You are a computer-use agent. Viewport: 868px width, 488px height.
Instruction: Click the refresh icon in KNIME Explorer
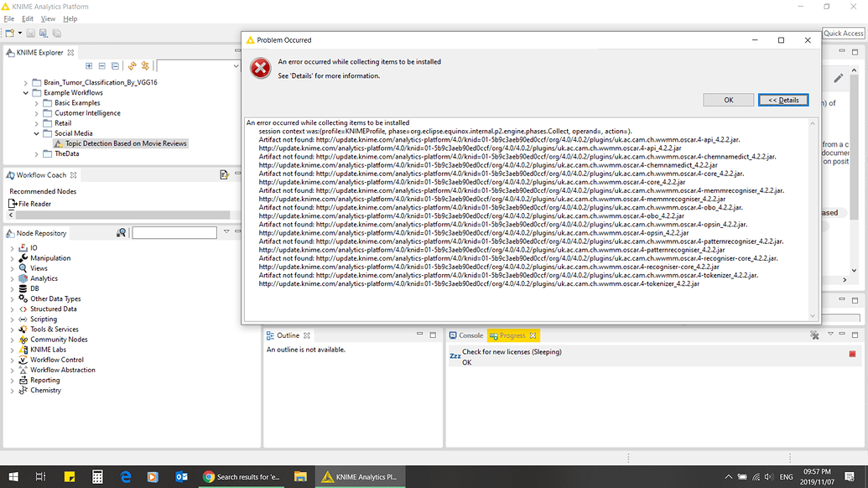coord(131,65)
